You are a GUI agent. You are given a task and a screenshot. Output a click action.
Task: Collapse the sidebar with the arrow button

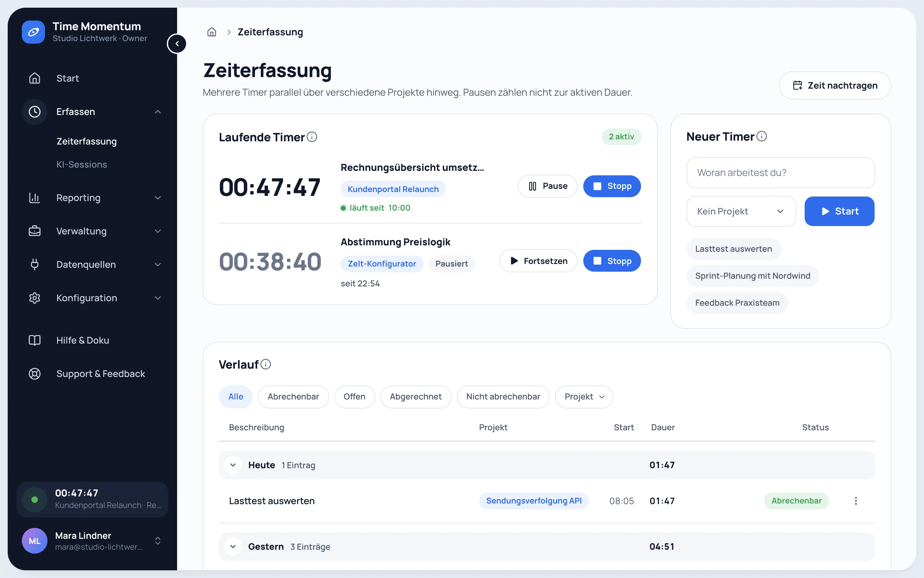pyautogui.click(x=177, y=44)
